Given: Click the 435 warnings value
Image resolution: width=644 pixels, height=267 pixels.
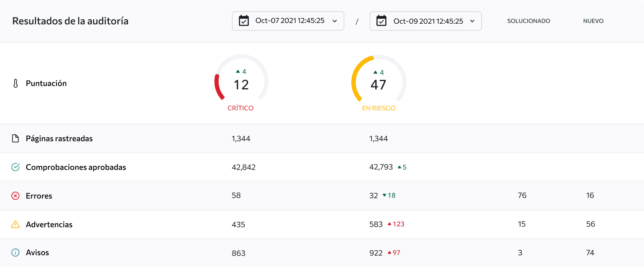Looking at the screenshot, I should click(238, 224).
